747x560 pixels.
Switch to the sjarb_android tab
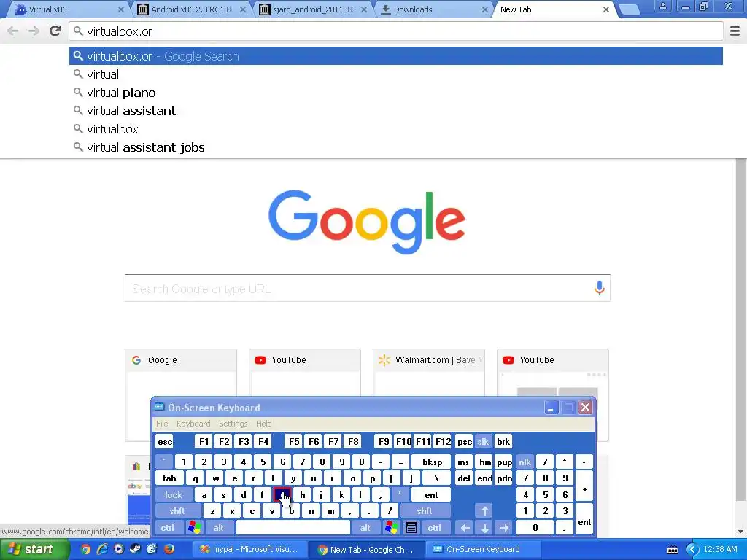312,9
